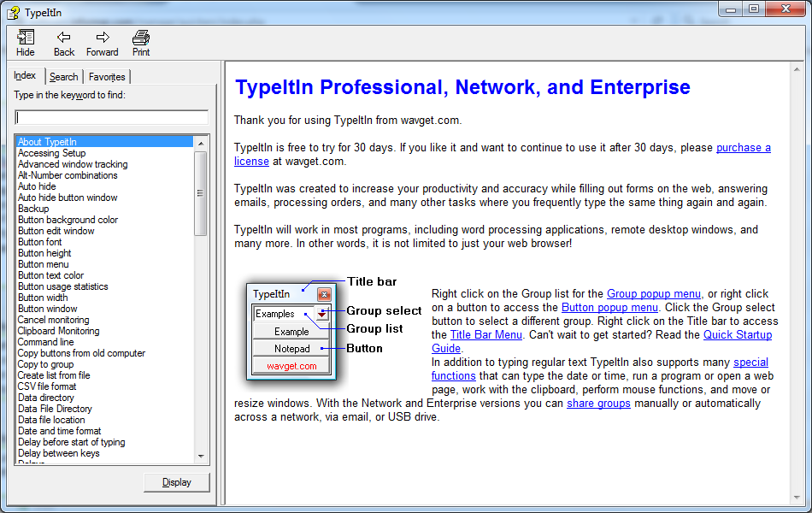Open the Quick Startup Guide link
The image size is (812, 513).
click(738, 335)
